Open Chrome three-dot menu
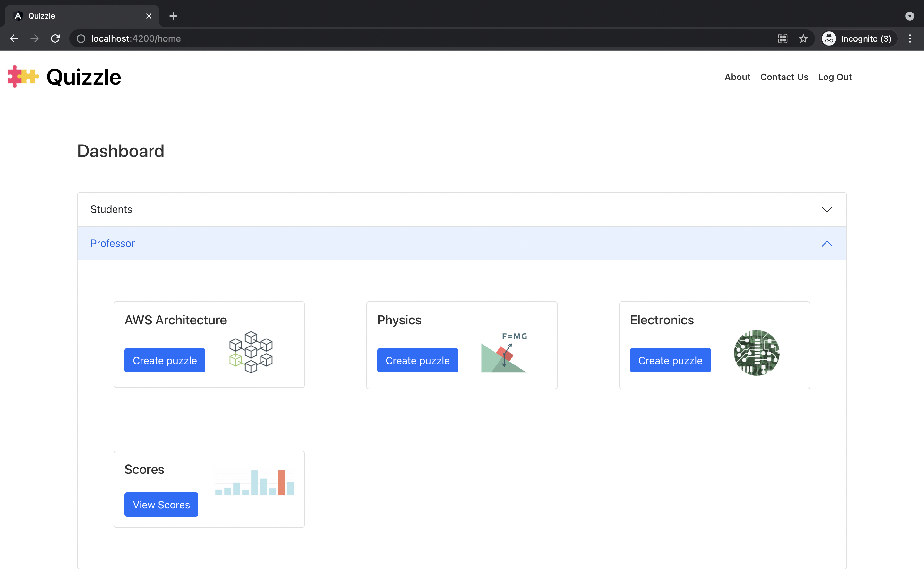The image size is (924, 577). point(910,38)
